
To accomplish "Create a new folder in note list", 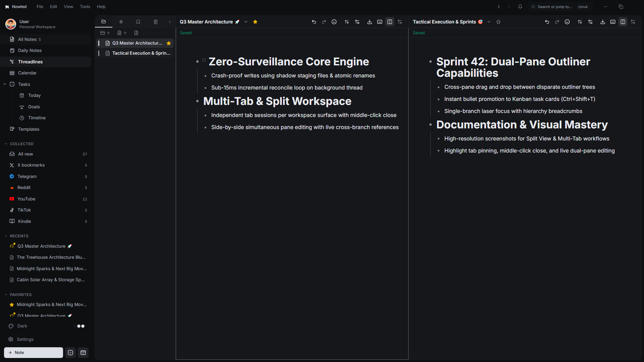I will pos(105,33).
